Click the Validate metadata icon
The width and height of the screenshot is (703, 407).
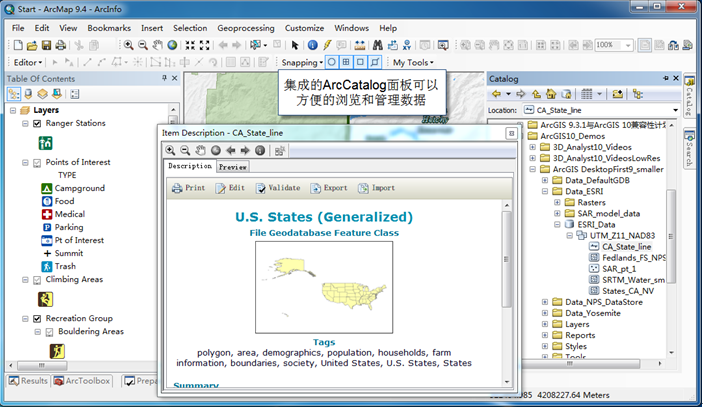(261, 187)
